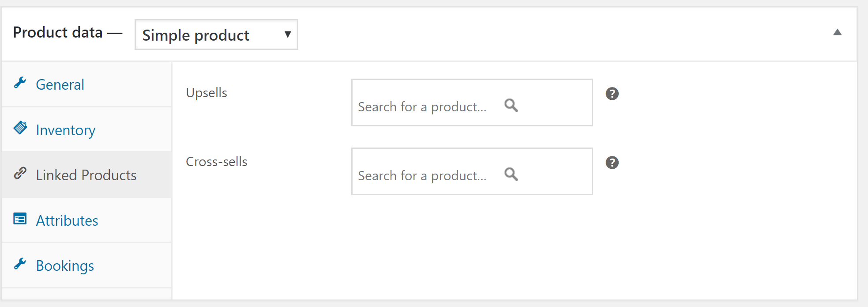Go to the Attributes tab
The height and width of the screenshot is (307, 868).
[67, 220]
